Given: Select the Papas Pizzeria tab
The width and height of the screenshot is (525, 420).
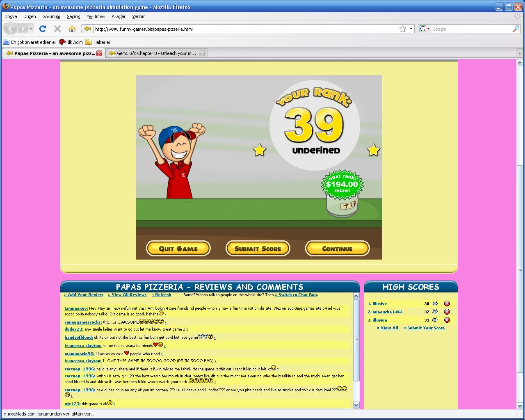Looking at the screenshot, I should [x=54, y=53].
